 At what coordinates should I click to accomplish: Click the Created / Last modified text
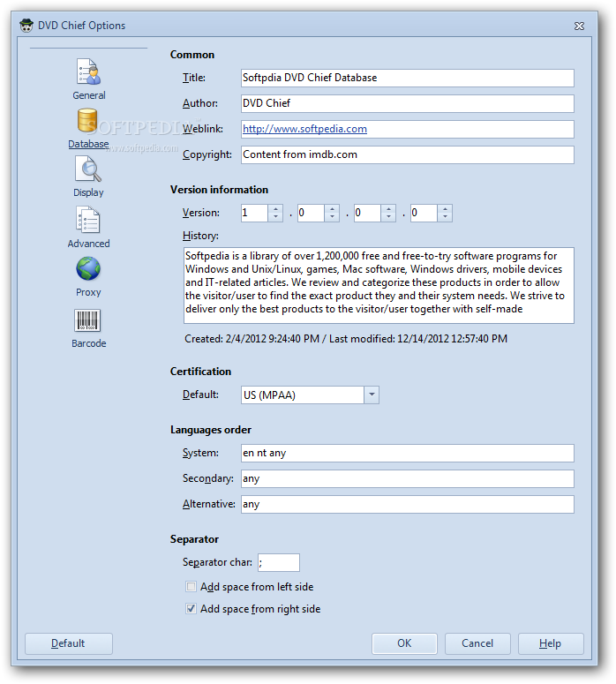click(x=346, y=339)
